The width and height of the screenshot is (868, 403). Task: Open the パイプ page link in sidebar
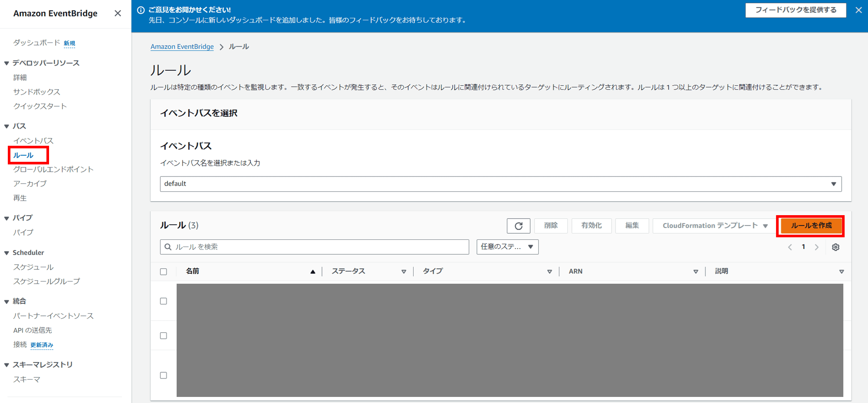(23, 233)
